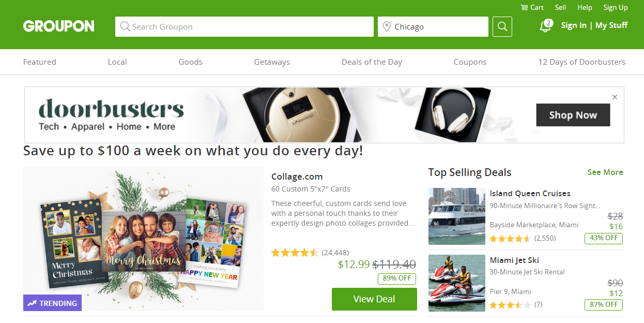Click the Collage.com star rating
Screen dimensions: 644x323
(x=295, y=253)
